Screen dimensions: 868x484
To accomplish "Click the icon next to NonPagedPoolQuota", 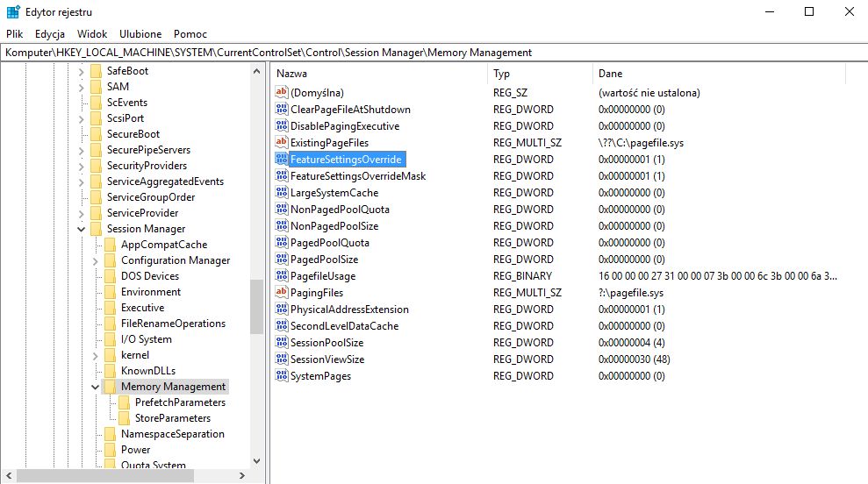I will point(281,209).
